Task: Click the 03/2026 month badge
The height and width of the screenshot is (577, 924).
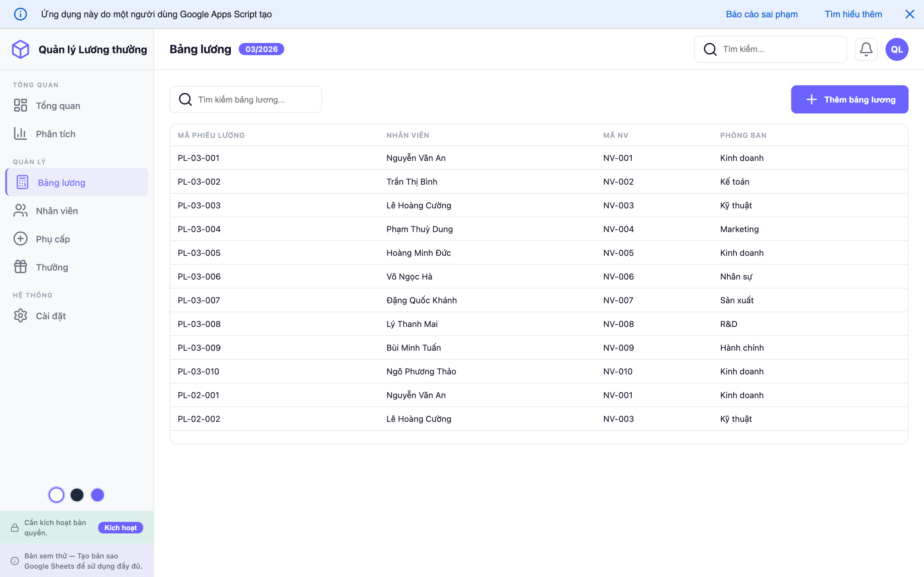Action: pos(261,49)
